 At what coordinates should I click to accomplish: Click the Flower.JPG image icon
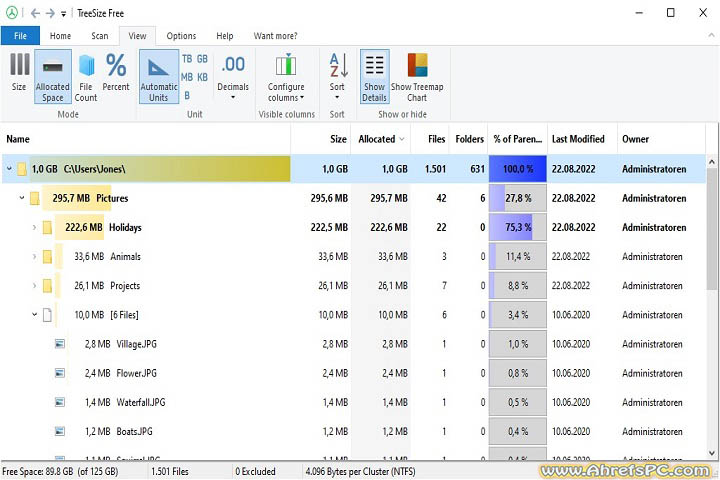(60, 373)
